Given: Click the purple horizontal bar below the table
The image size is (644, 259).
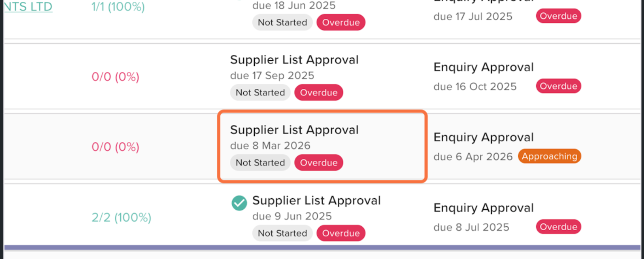Looking at the screenshot, I should (322, 247).
